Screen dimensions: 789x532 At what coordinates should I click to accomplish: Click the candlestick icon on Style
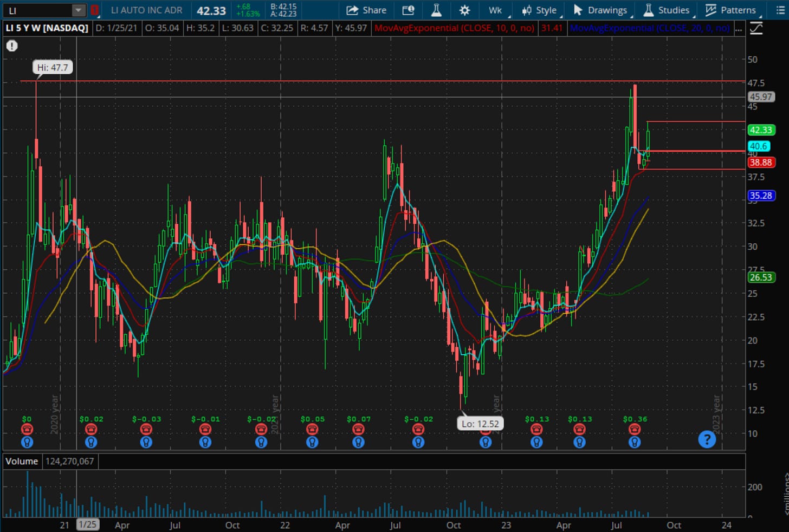click(x=526, y=10)
